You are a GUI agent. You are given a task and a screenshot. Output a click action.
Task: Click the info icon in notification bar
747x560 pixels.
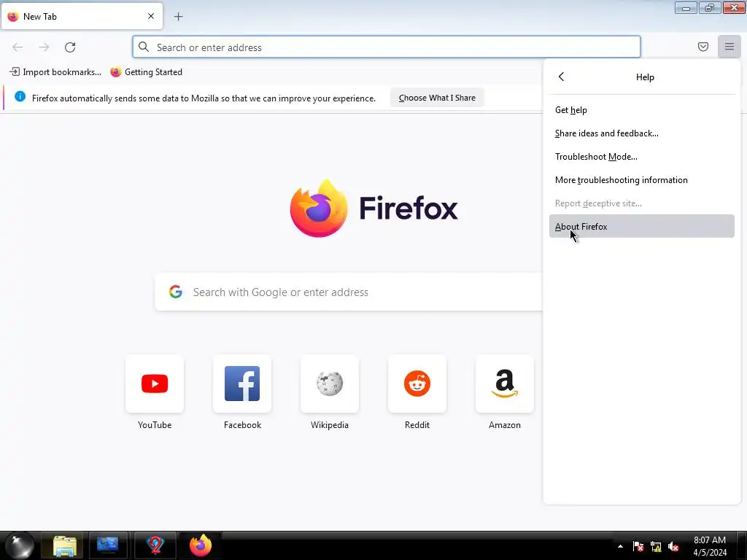20,97
